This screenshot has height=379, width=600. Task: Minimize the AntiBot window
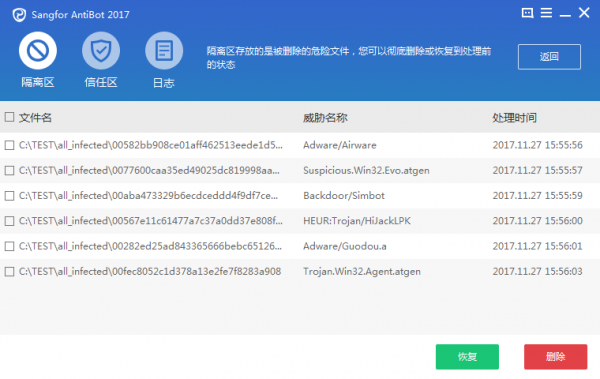coord(565,15)
